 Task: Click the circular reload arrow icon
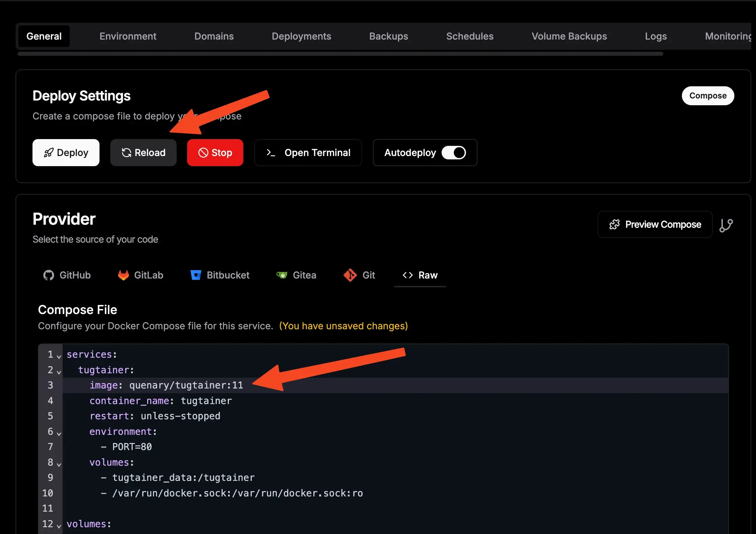click(x=126, y=153)
